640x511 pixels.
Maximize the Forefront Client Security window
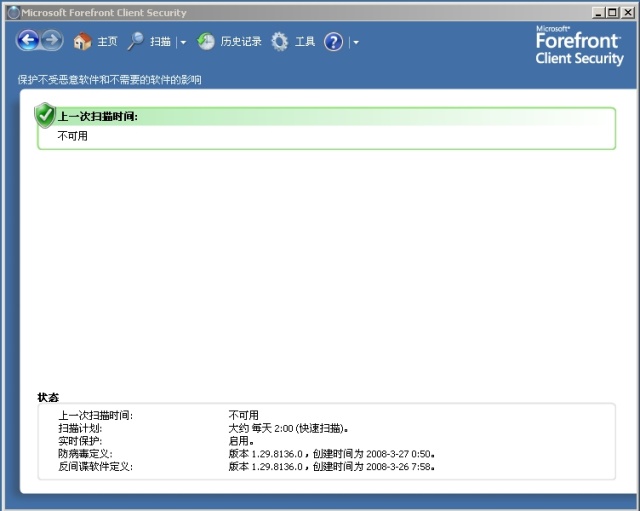point(612,12)
